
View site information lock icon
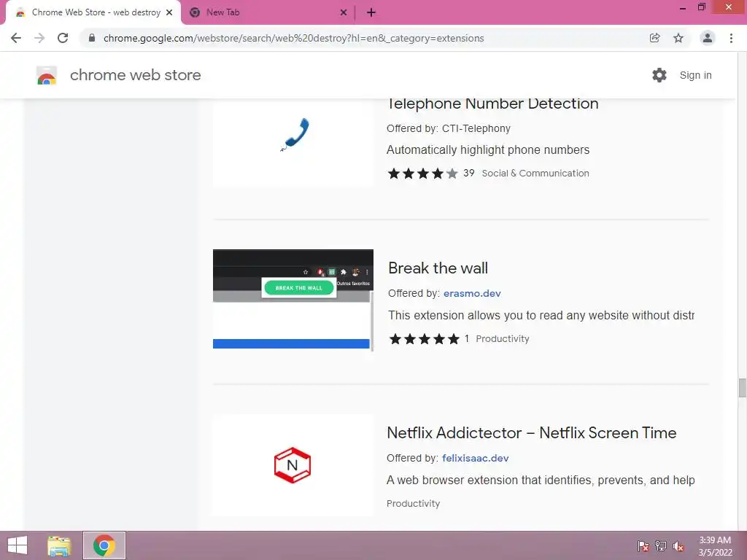pos(92,38)
